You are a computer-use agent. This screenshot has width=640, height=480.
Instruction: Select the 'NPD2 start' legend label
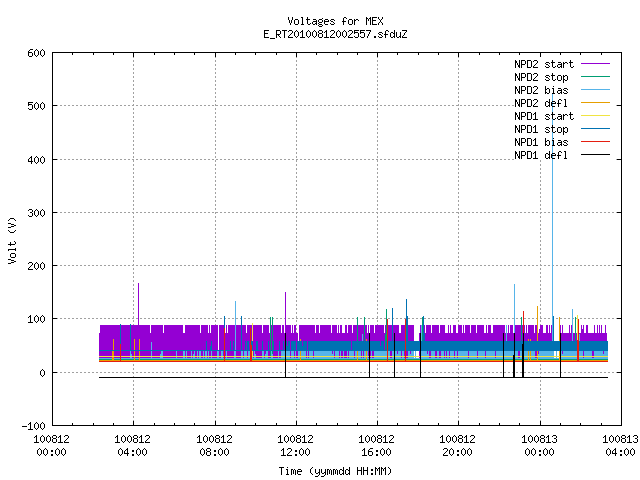pos(544,64)
